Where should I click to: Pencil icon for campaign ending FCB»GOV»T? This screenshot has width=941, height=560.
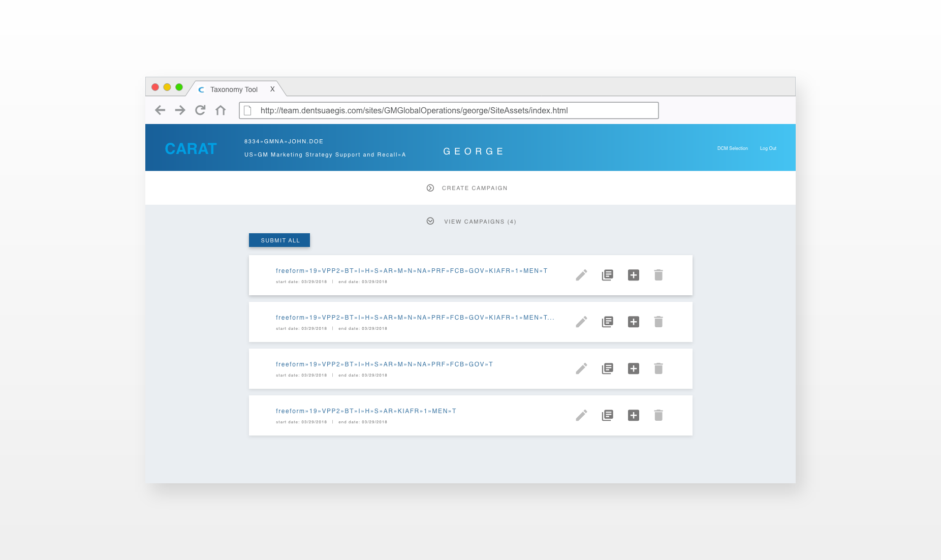pos(581,368)
